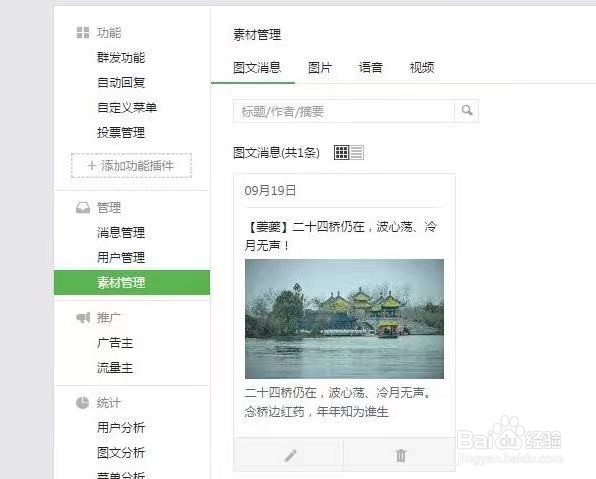Click the 管理 inbox icon
596x479 pixels.
(x=83, y=208)
